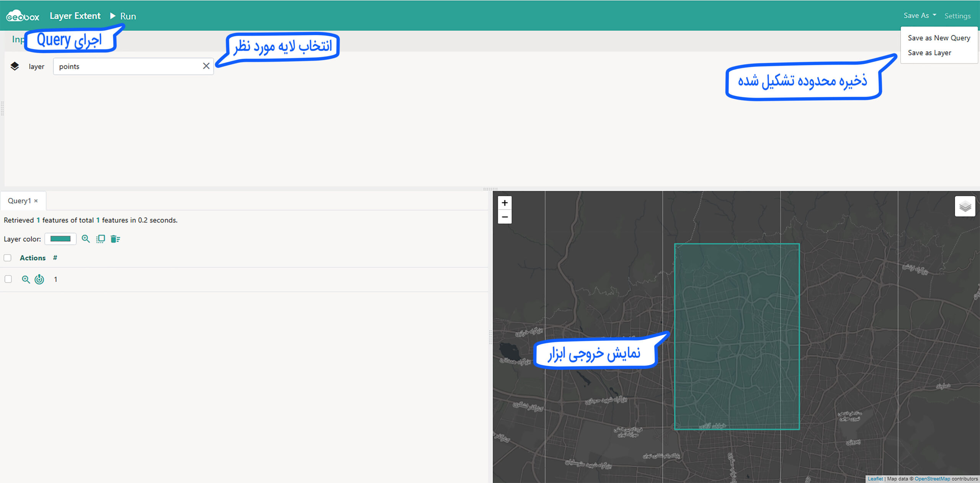Image resolution: width=980 pixels, height=483 pixels.
Task: Tick the checkbox for row 1
Action: pos(8,279)
